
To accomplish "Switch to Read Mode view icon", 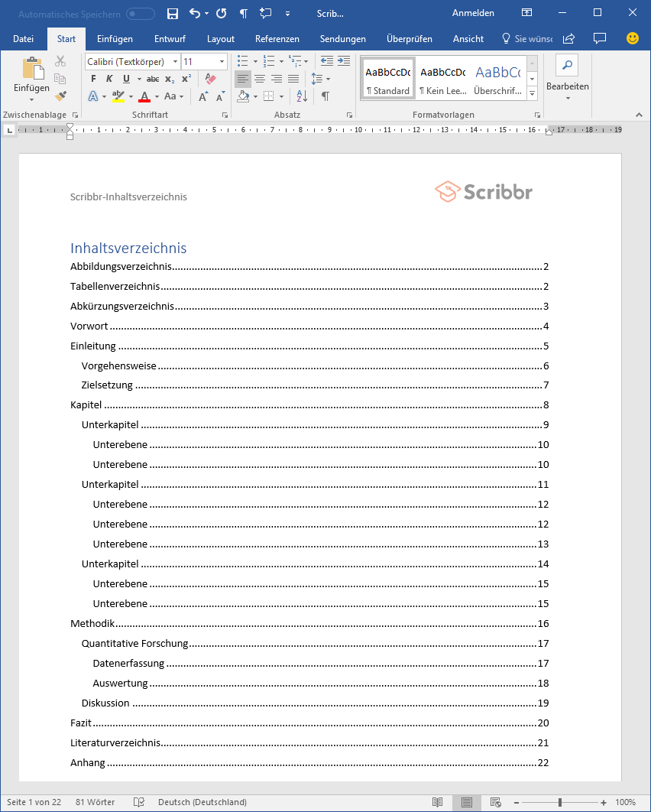I will 437,802.
